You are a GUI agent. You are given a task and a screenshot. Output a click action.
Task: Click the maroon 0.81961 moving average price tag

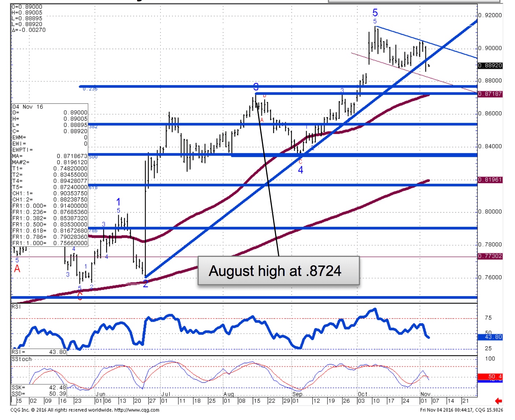(x=490, y=180)
